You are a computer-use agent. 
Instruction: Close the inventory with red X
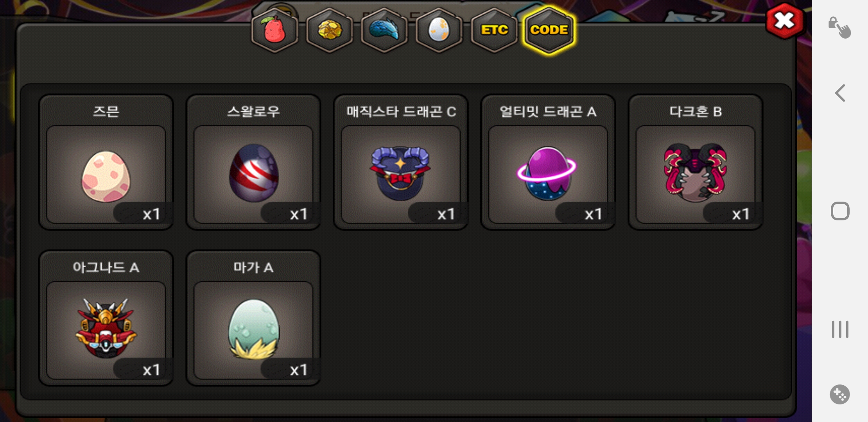tap(785, 20)
